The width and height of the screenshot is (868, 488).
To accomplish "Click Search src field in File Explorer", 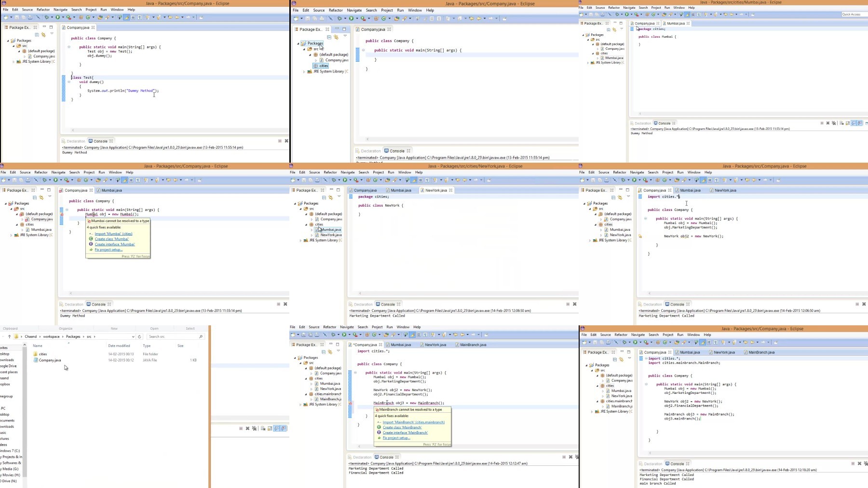I will pos(176,336).
